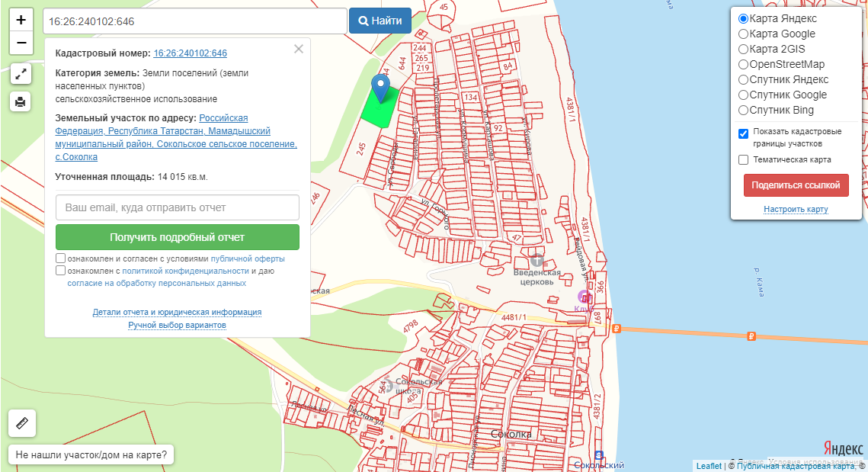Zoom in on the map

21,20
